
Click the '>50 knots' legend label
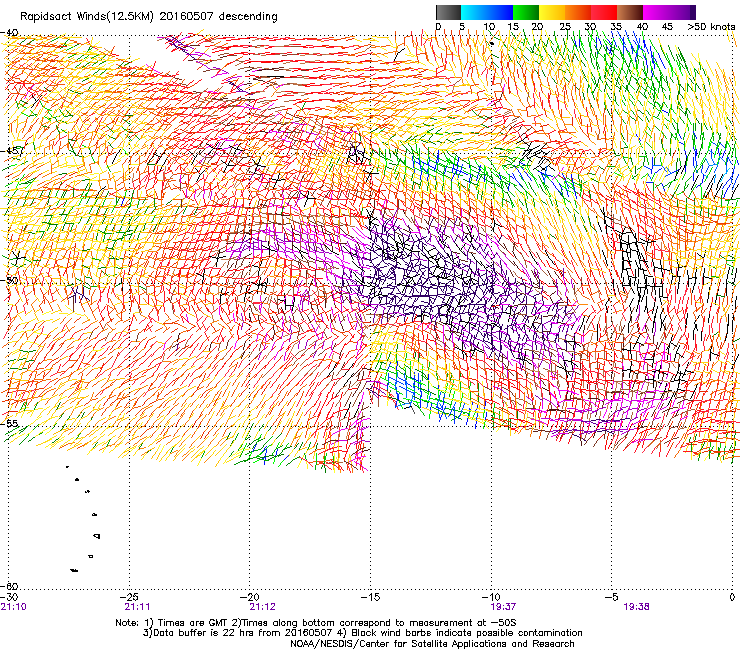(711, 26)
